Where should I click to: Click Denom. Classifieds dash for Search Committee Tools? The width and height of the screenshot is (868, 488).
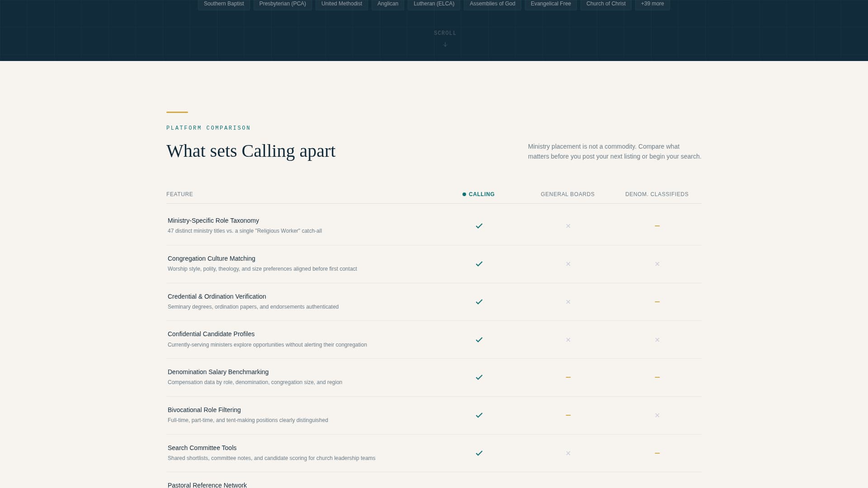pos(657,453)
